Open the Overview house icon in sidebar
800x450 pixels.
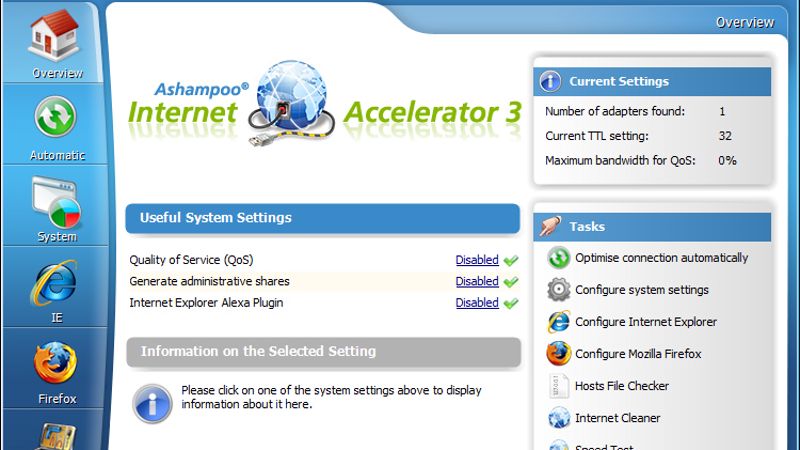pos(54,35)
